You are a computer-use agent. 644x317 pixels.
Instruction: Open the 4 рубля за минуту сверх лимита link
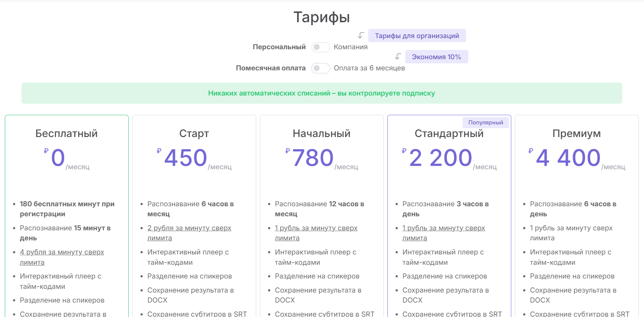62,252
